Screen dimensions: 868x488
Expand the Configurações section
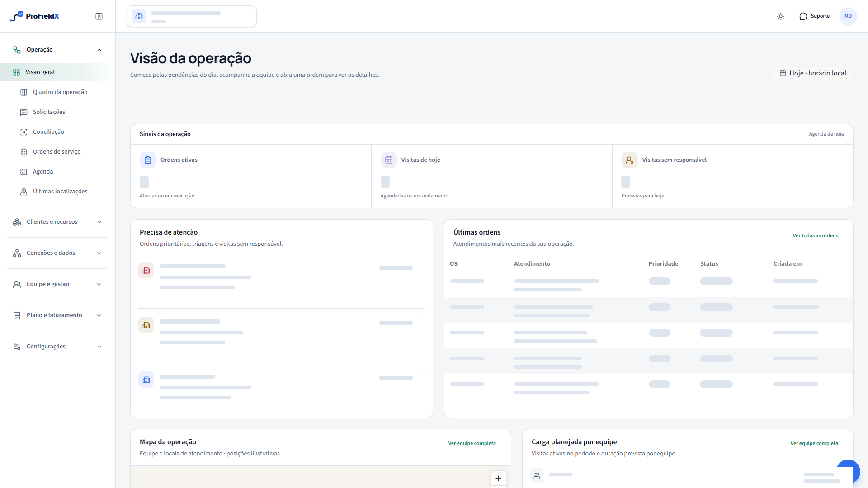click(58, 347)
